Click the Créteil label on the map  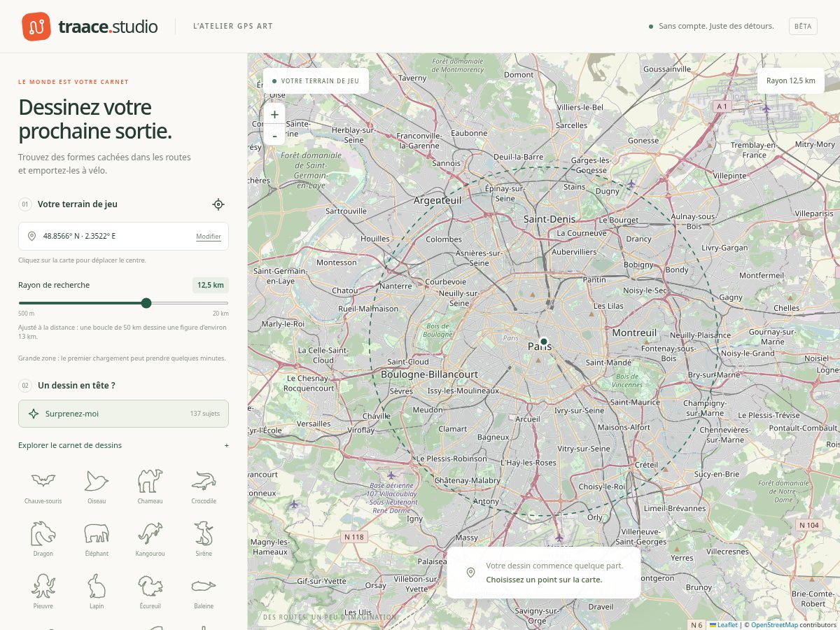click(646, 465)
